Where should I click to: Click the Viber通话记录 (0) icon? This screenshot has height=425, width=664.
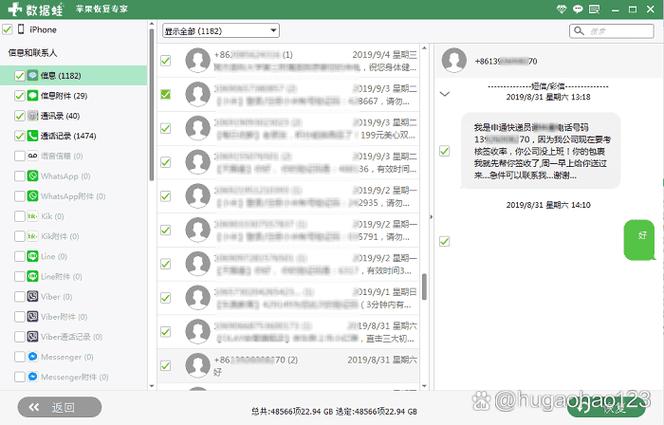pos(33,337)
